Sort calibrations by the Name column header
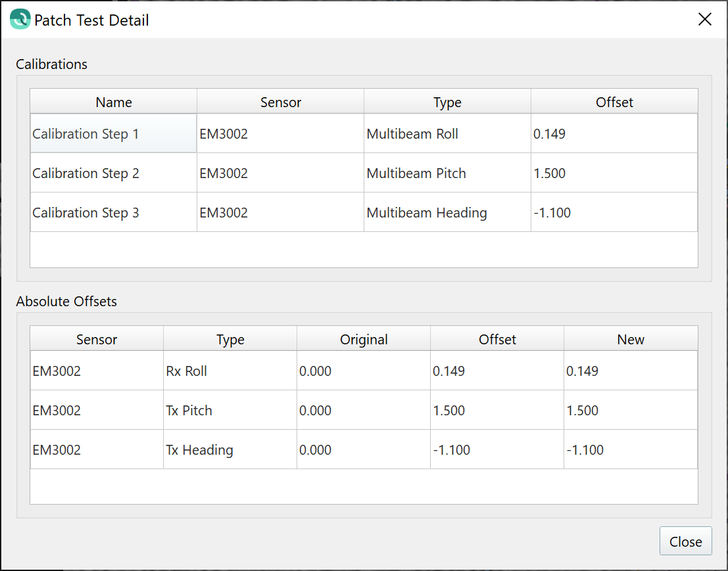The width and height of the screenshot is (728, 571). pos(114,102)
